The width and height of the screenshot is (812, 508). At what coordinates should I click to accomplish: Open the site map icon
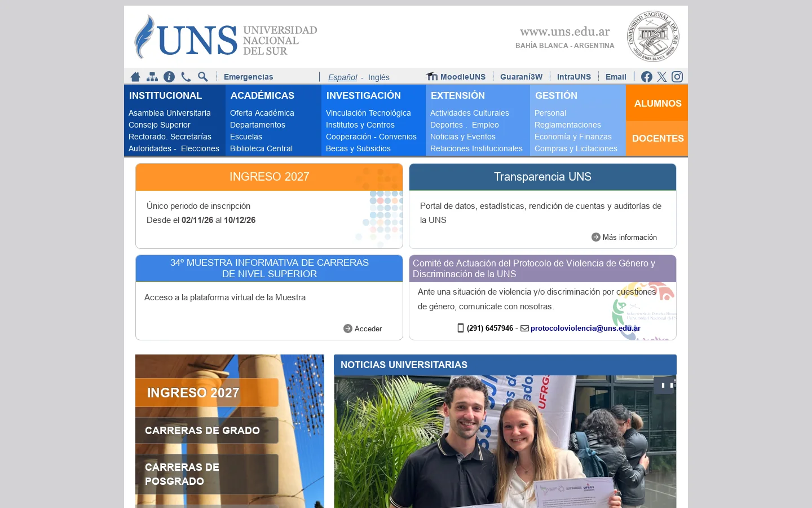[152, 77]
